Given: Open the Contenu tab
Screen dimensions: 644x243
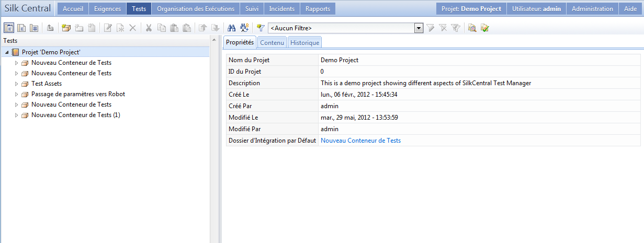Looking at the screenshot, I should (272, 43).
